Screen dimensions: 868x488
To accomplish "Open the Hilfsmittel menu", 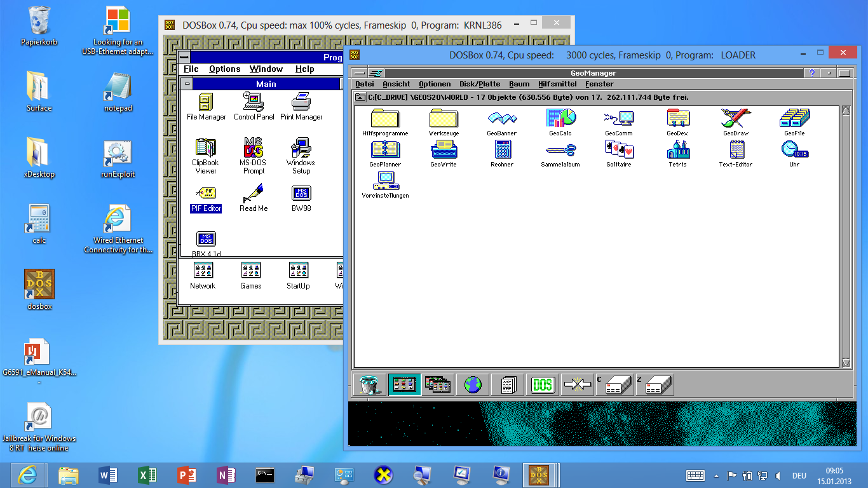I will (x=557, y=84).
